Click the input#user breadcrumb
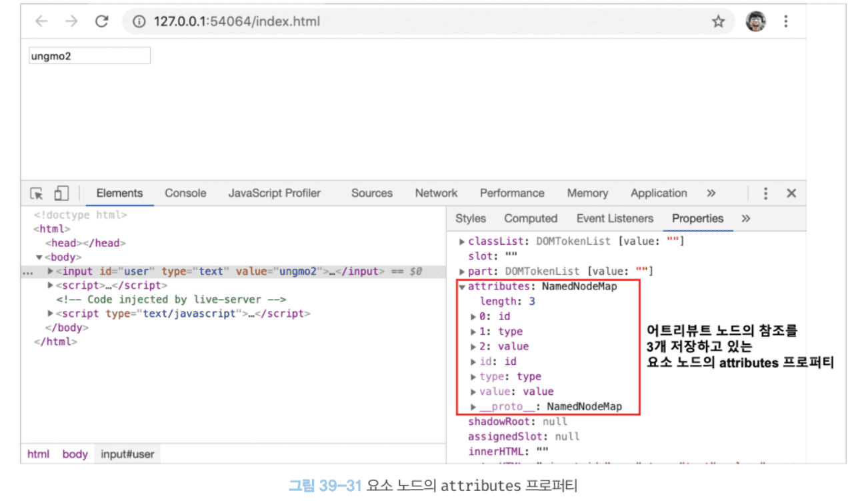This screenshot has height=501, width=868. click(x=127, y=454)
